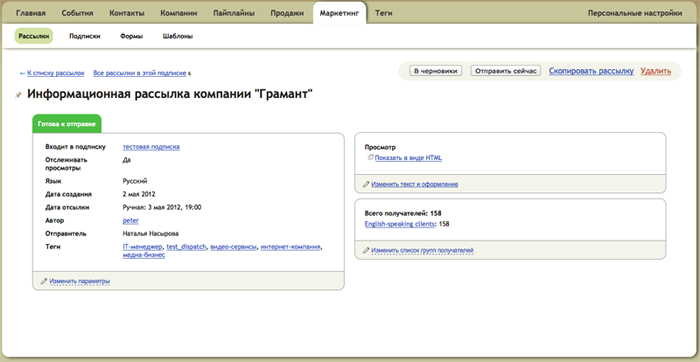
Task: Click the pencil icon by Изменить список групп получателей
Action: point(366,250)
